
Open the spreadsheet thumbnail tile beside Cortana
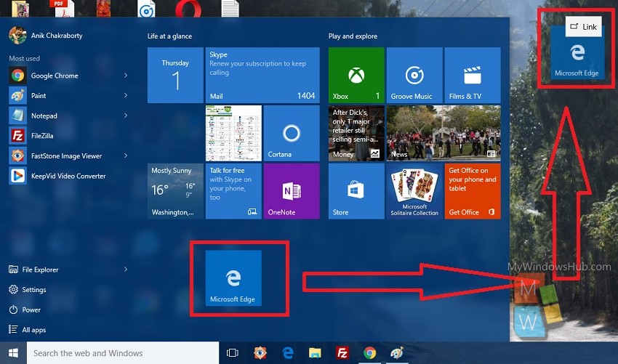(x=233, y=133)
